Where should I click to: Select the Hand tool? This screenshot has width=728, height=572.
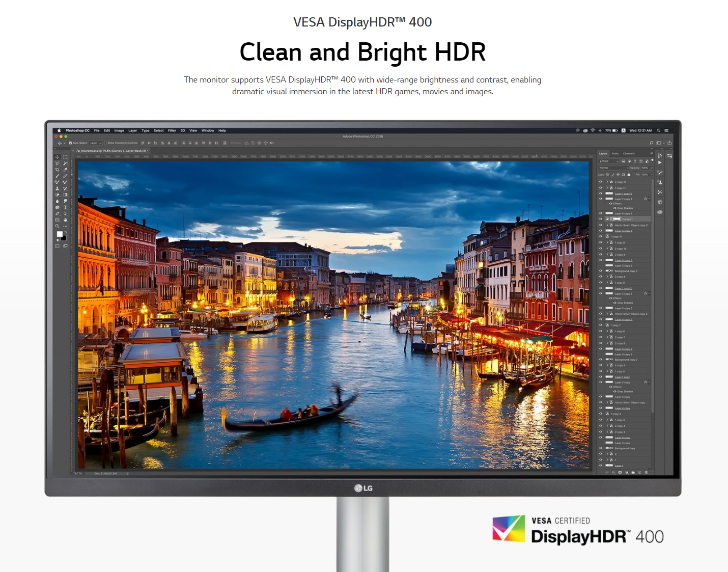[65, 220]
